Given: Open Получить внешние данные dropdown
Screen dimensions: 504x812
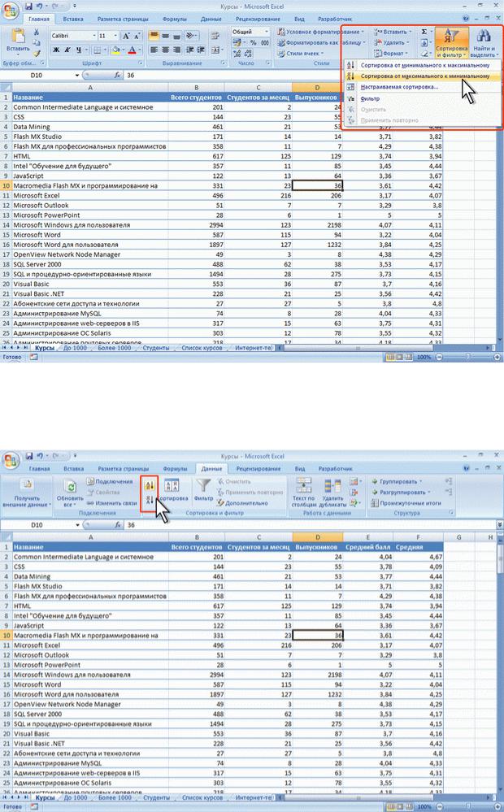Looking at the screenshot, I should coord(27,493).
